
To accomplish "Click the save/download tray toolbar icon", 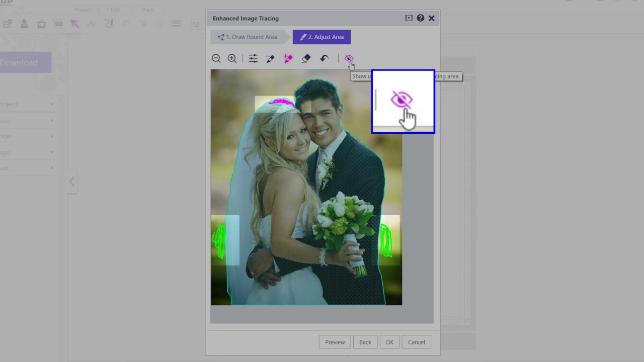I will (x=24, y=24).
